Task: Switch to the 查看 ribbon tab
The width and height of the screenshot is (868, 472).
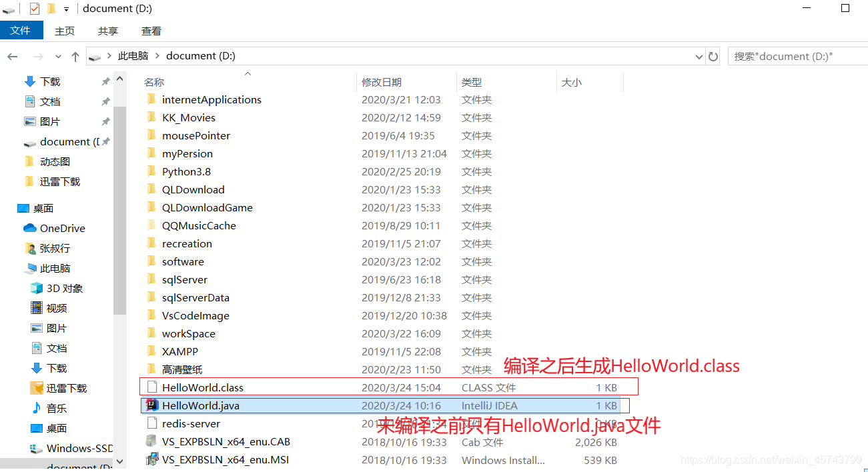Action: point(151,31)
